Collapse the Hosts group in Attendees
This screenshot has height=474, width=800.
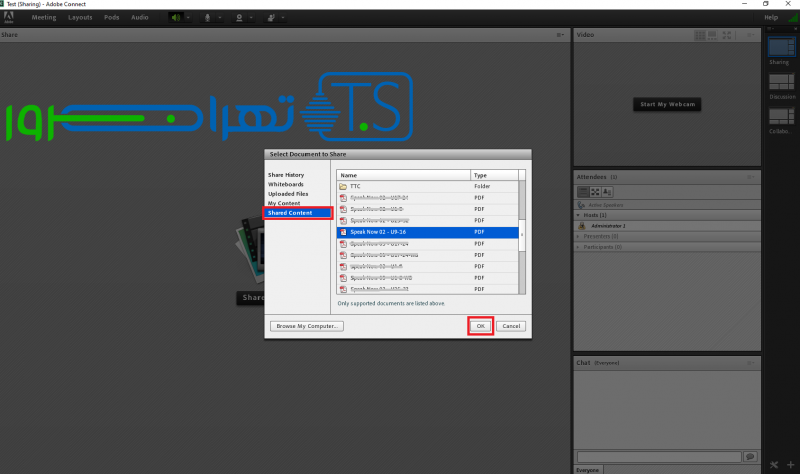(x=578, y=215)
